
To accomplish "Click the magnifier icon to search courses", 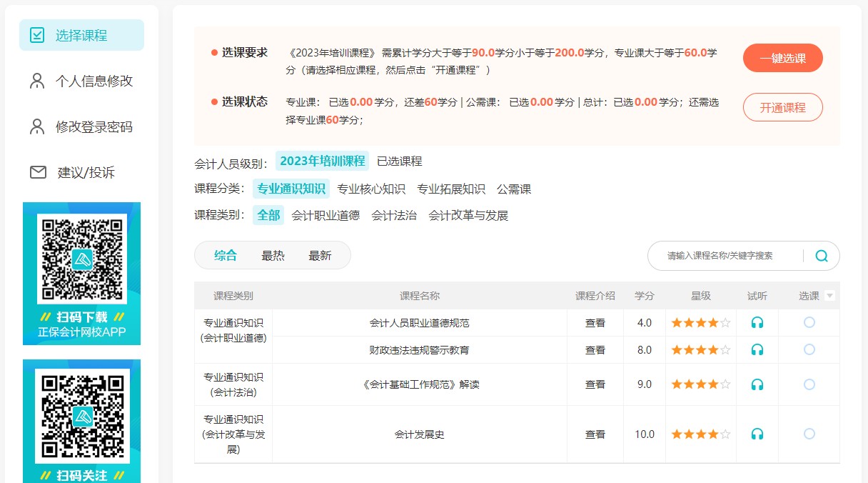I will [x=820, y=255].
